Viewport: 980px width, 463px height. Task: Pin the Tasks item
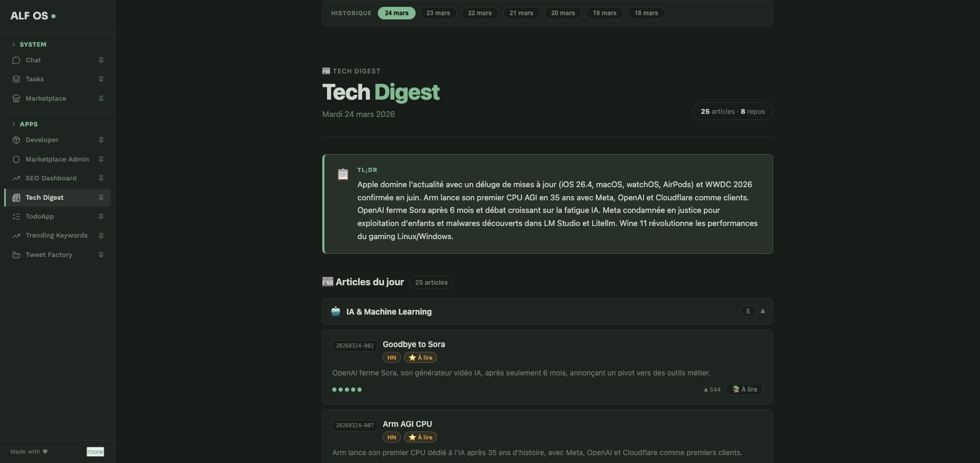point(101,79)
